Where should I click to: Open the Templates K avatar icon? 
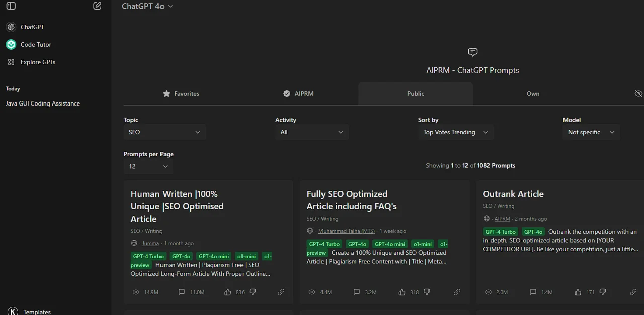13,311
